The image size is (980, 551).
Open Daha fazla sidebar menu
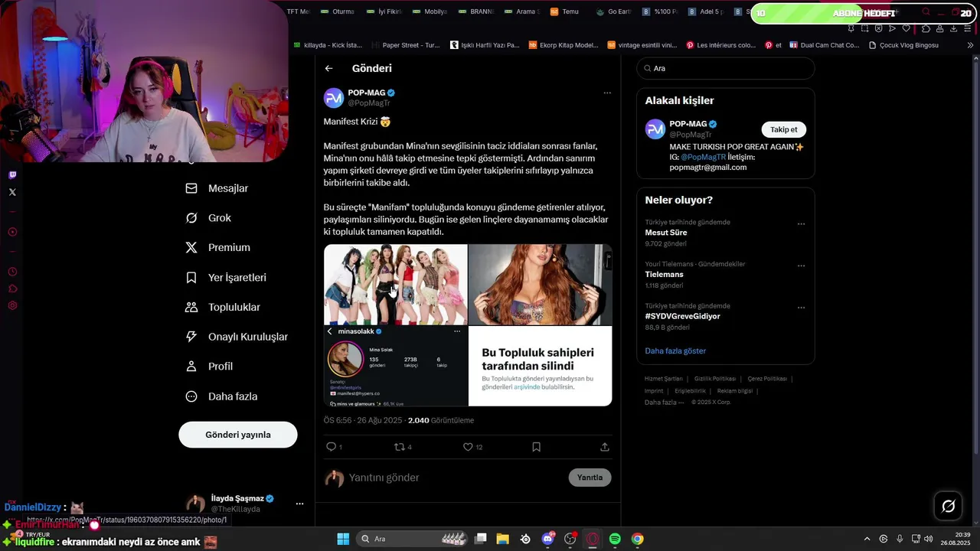(x=222, y=396)
